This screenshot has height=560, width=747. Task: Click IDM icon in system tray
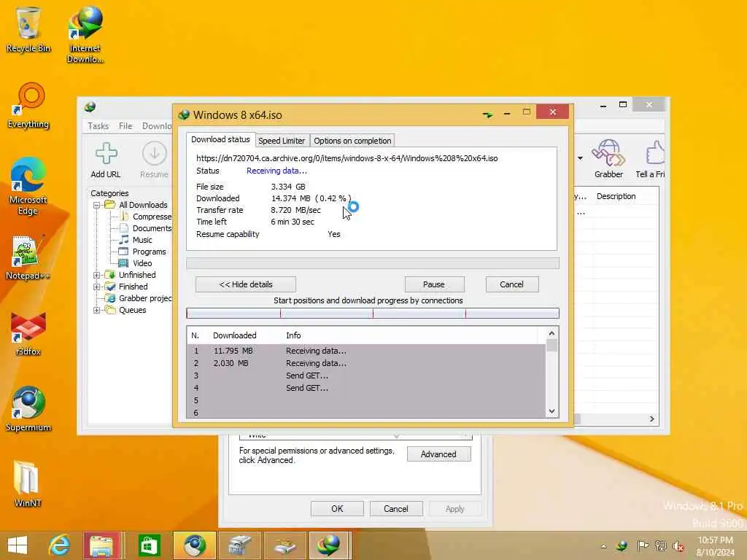click(622, 545)
